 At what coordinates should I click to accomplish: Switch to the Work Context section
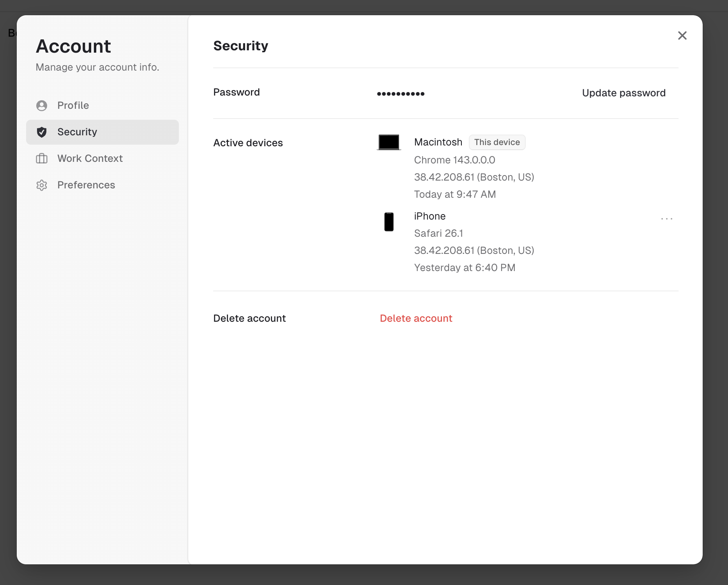(90, 159)
